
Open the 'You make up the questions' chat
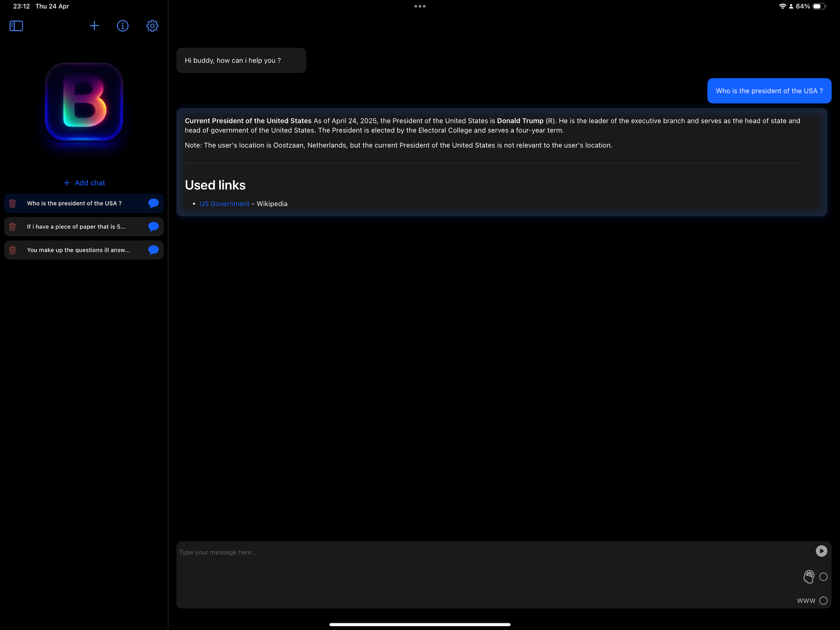[x=84, y=250]
